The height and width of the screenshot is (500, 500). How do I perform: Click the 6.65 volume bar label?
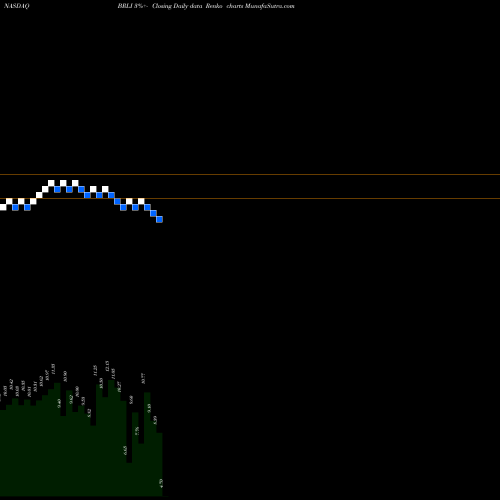coord(125,450)
